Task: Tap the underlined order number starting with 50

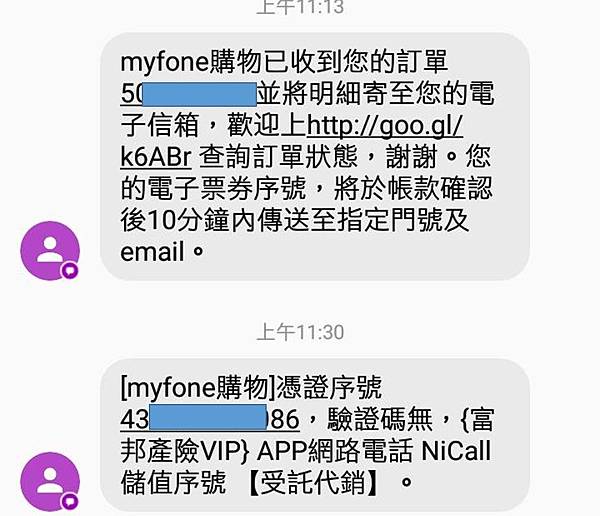Action: click(188, 93)
